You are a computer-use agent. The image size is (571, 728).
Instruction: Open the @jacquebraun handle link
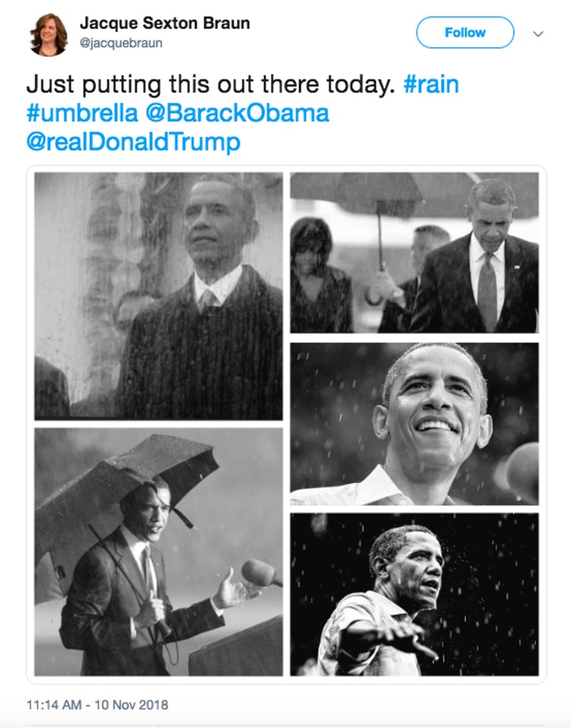pos(121,43)
